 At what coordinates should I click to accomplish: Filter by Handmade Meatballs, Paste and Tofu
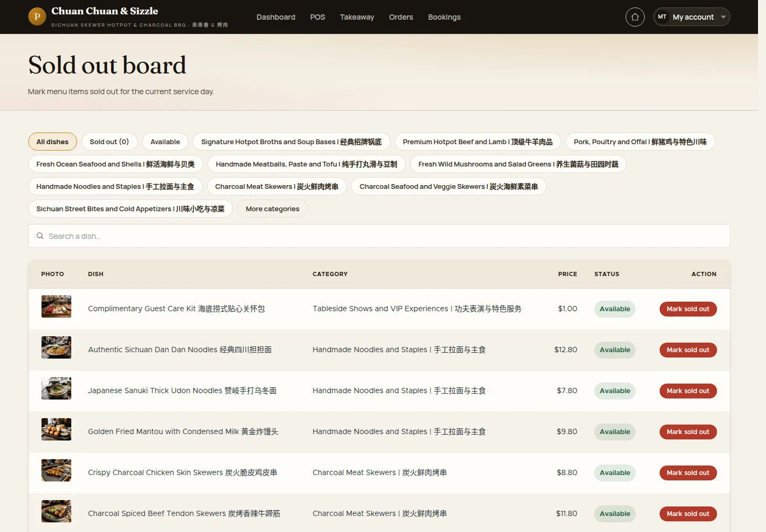[x=306, y=164]
